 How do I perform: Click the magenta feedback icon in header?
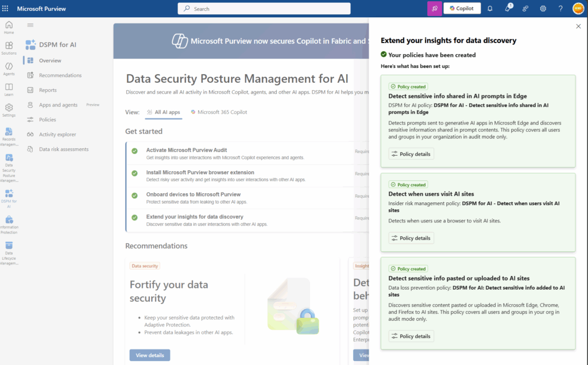tap(434, 8)
